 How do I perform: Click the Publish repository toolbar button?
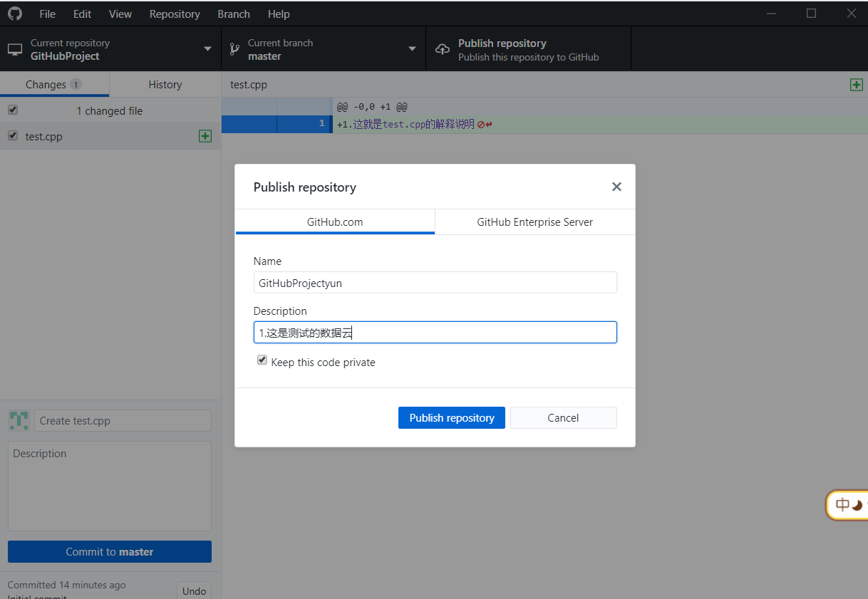pos(528,49)
